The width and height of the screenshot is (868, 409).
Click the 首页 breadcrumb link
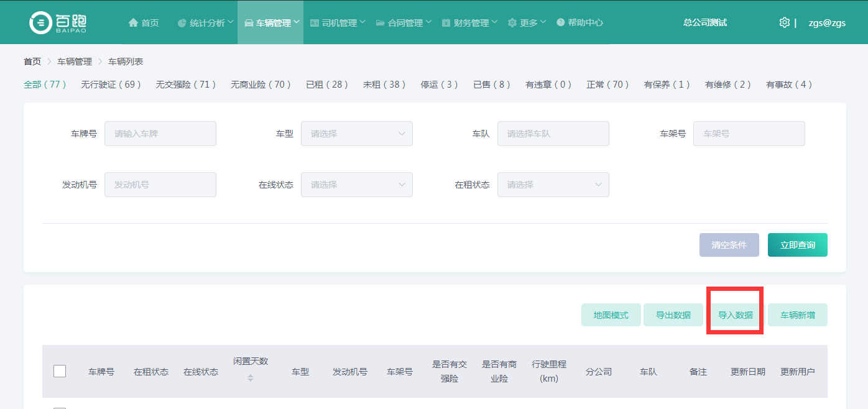tap(32, 62)
